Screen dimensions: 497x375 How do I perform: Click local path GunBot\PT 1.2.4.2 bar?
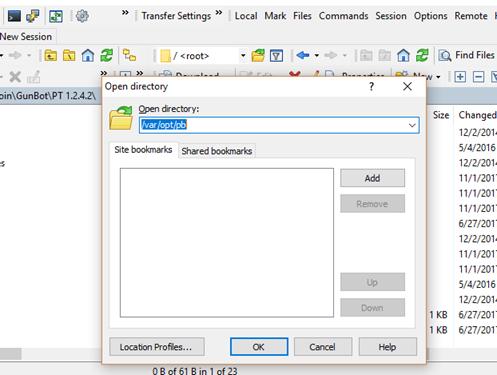pyautogui.click(x=50, y=96)
